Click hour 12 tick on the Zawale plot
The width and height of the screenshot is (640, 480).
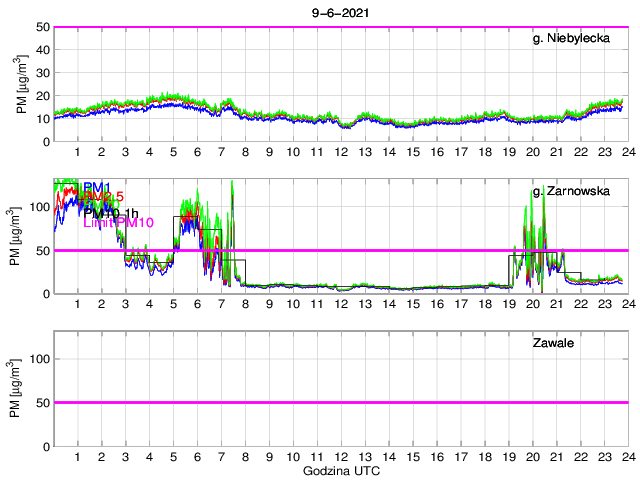[x=340, y=457]
